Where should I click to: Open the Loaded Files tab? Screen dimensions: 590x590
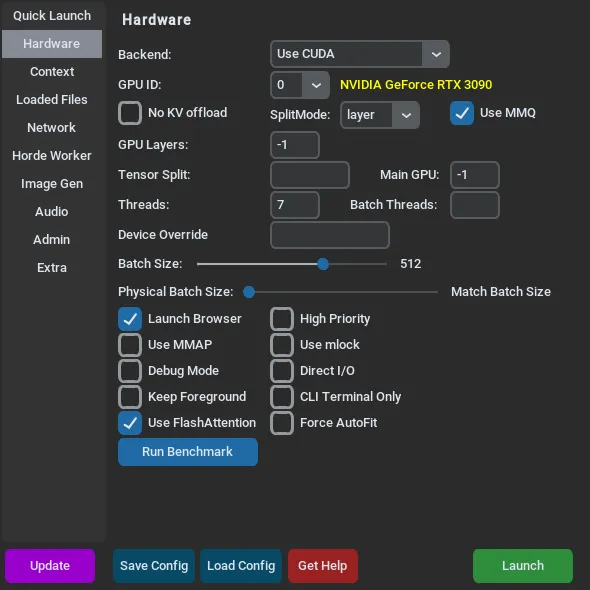[52, 100]
